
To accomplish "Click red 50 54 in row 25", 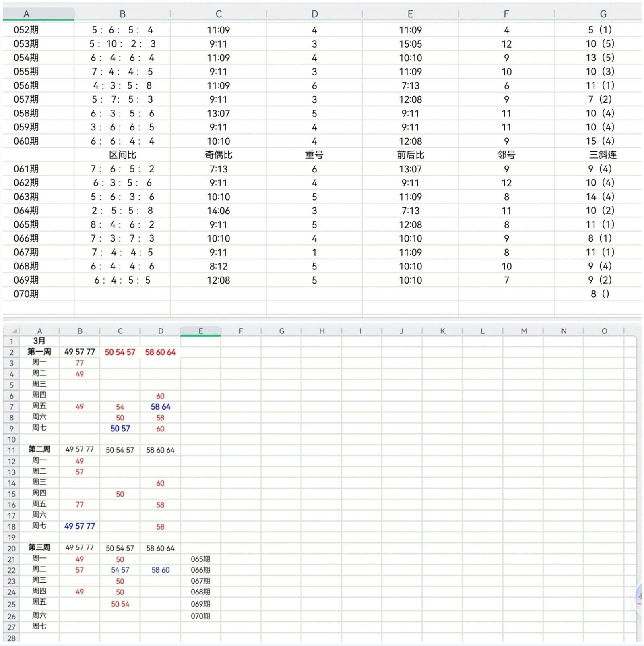I will [x=120, y=604].
